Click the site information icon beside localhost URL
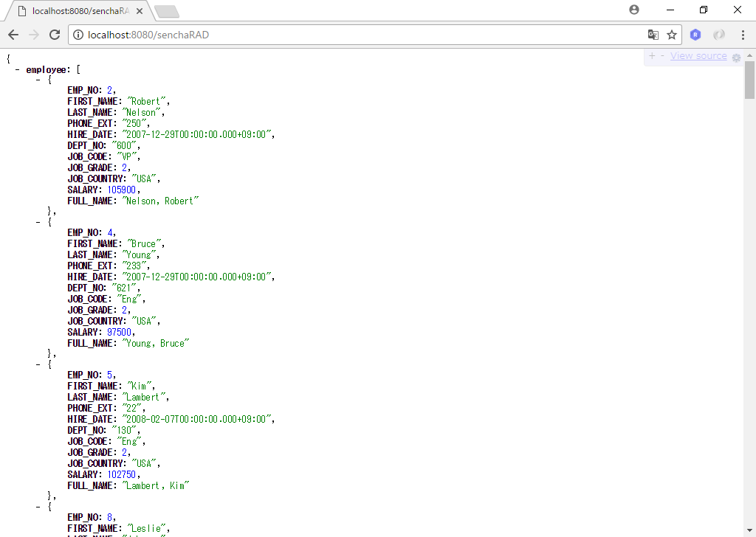 pos(78,35)
